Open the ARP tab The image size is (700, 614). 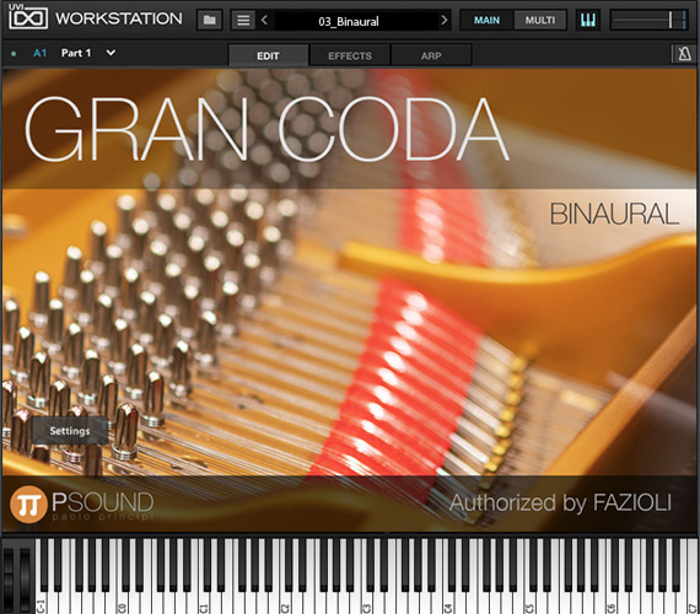pyautogui.click(x=431, y=56)
